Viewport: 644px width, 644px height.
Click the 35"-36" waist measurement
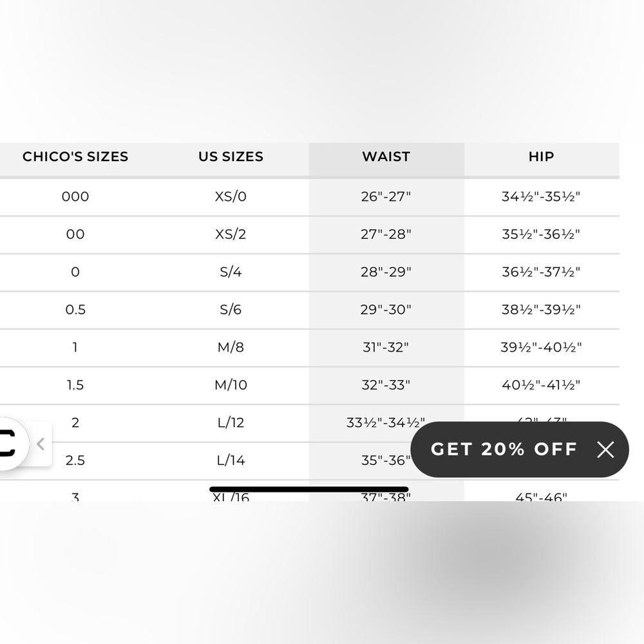click(386, 460)
